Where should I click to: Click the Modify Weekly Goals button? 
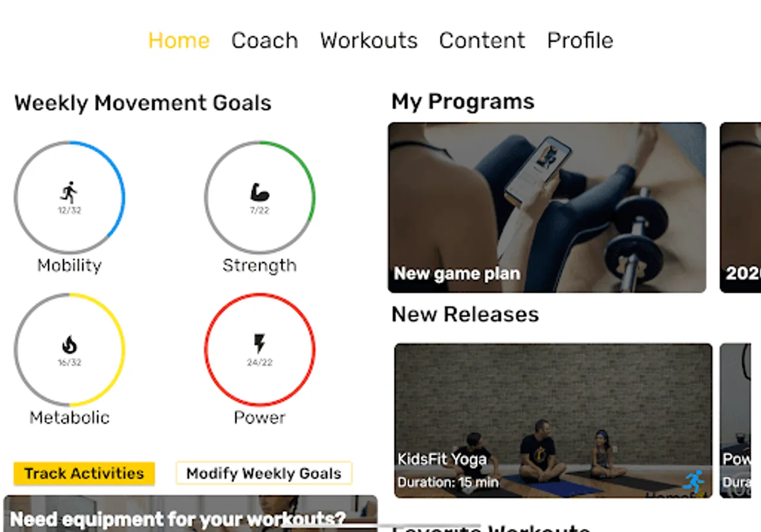tap(264, 473)
